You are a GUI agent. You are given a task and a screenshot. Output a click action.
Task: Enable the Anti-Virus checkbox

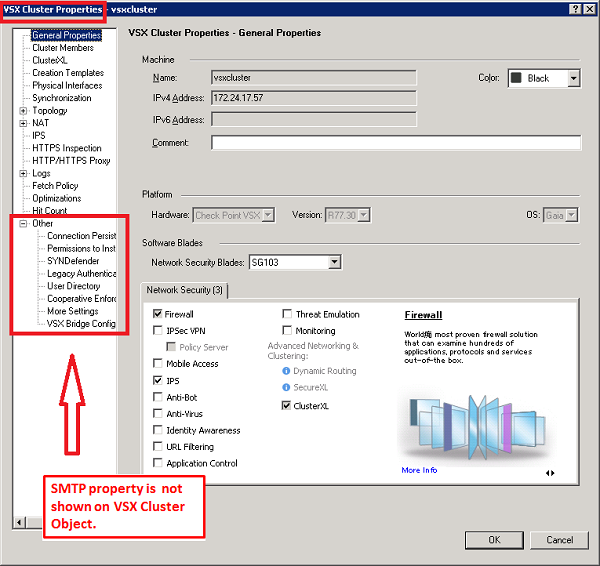157,413
